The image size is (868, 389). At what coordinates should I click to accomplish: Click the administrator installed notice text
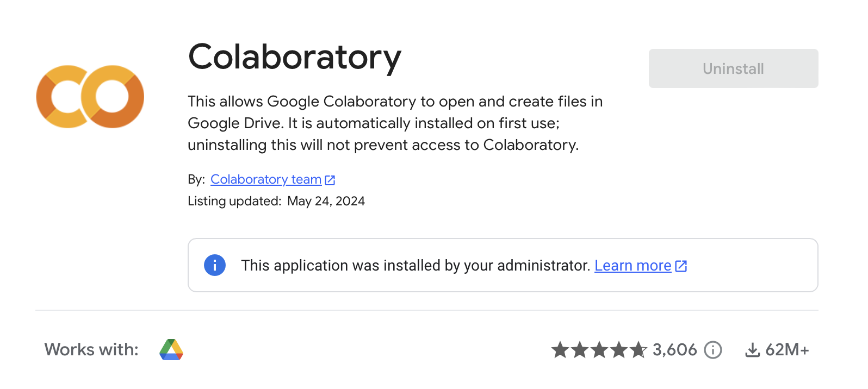(416, 266)
